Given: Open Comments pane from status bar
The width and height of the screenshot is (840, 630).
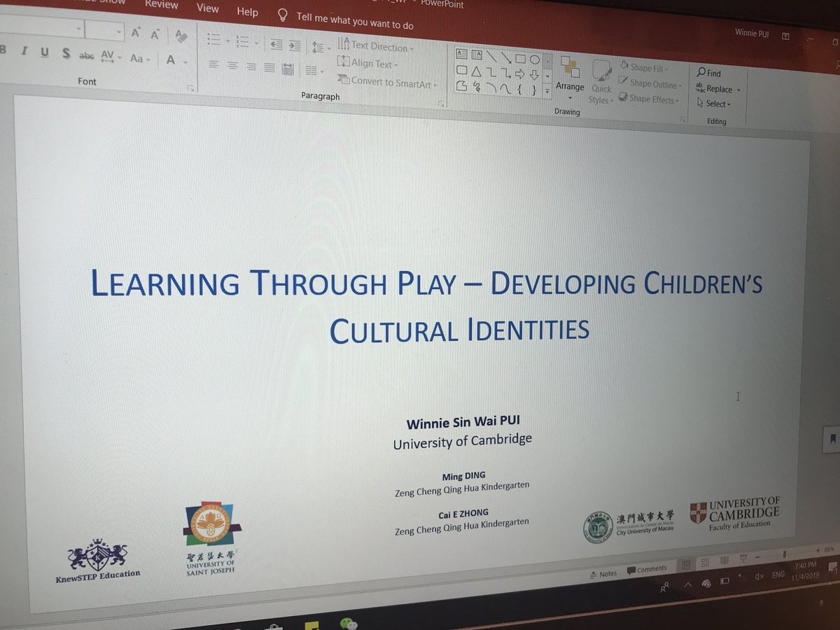Looking at the screenshot, I should (647, 569).
